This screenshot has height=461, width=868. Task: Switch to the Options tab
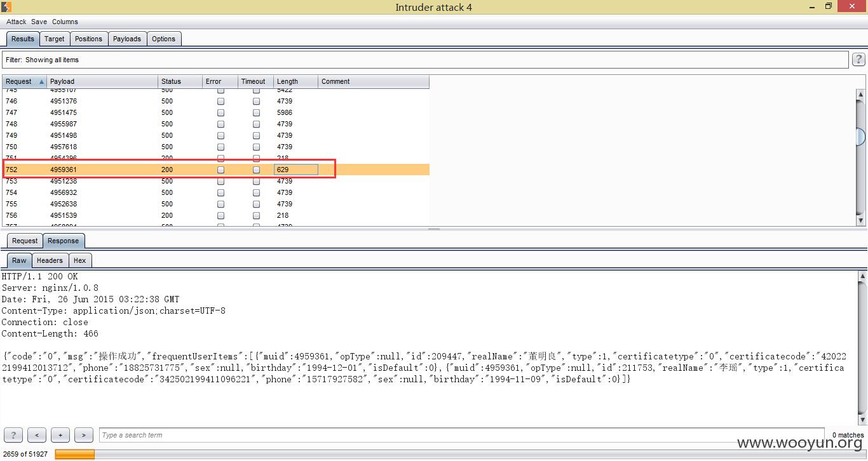pyautogui.click(x=163, y=39)
